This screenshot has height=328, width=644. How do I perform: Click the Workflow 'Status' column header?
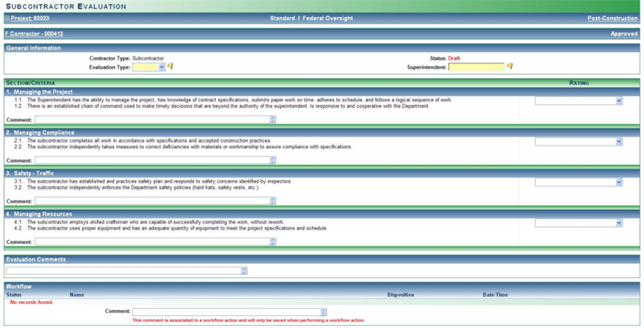coord(14,295)
